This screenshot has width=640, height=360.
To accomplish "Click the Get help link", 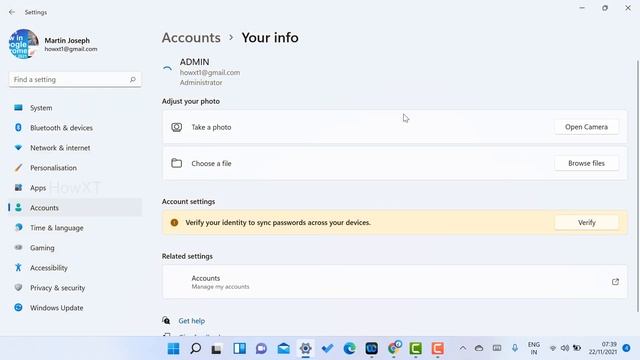I will tap(191, 321).
